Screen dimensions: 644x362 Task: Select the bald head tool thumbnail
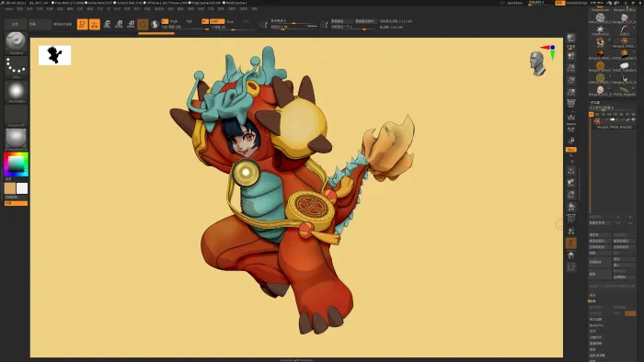[x=600, y=90]
